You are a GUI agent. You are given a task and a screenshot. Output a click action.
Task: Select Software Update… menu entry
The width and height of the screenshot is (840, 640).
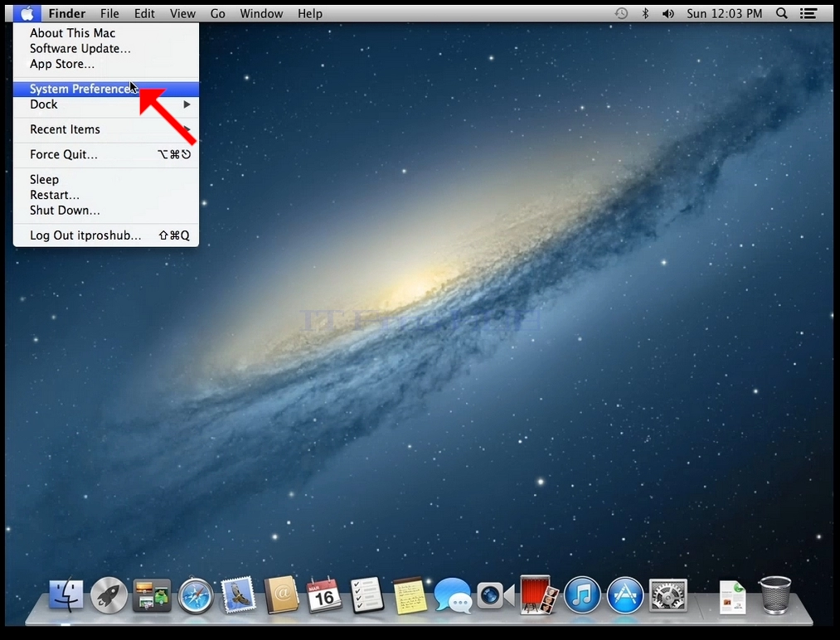pyautogui.click(x=106, y=49)
